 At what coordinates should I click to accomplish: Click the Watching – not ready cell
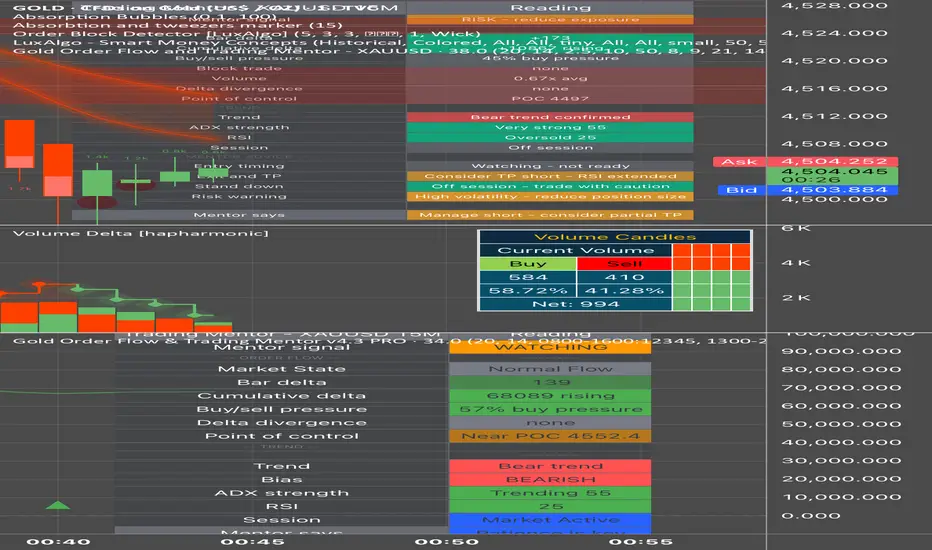[550, 166]
